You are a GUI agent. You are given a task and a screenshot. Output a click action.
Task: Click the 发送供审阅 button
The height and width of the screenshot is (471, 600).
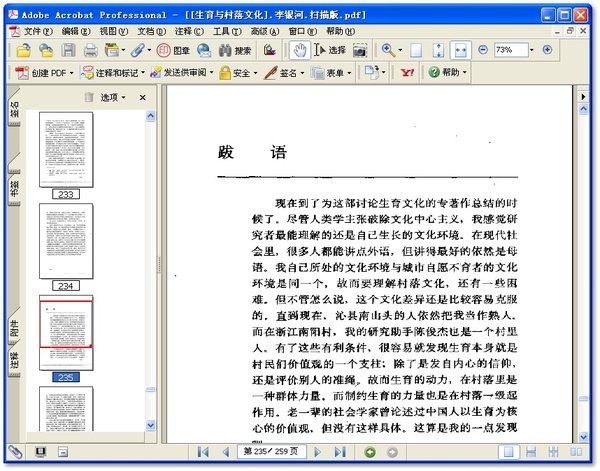click(x=180, y=73)
